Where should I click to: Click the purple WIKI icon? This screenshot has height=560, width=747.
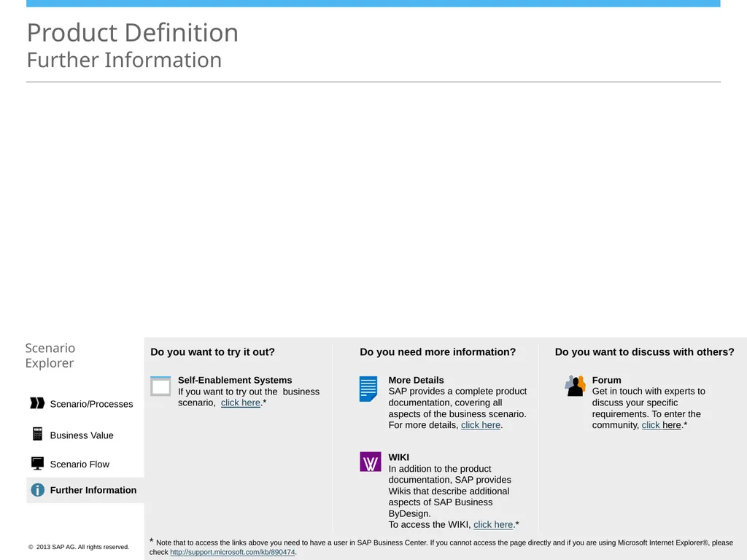[x=370, y=462]
